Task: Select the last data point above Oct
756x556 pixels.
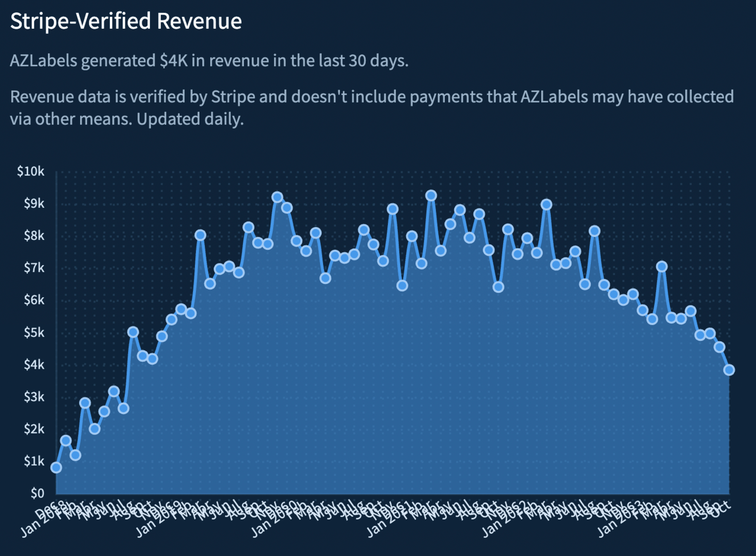Action: pyautogui.click(x=729, y=370)
